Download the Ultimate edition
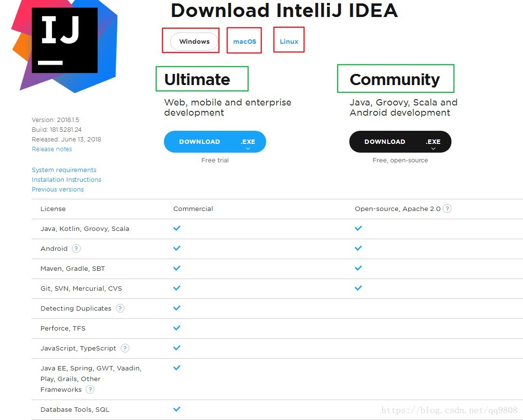 (x=199, y=141)
